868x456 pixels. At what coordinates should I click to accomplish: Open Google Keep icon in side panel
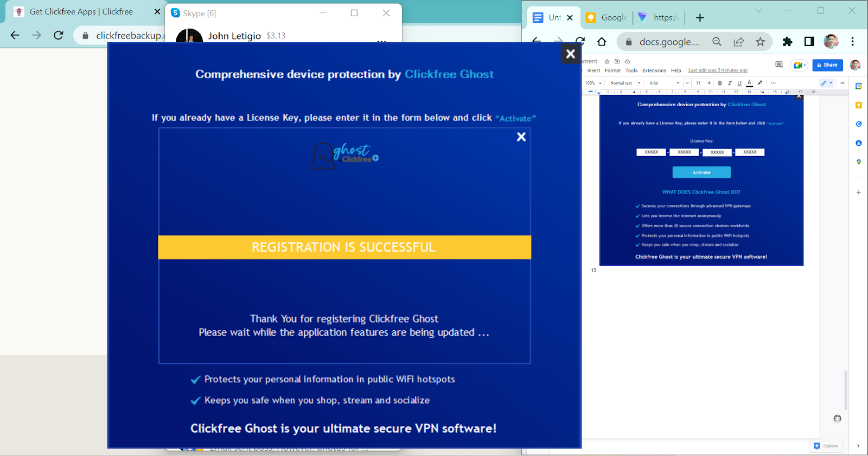[x=859, y=105]
